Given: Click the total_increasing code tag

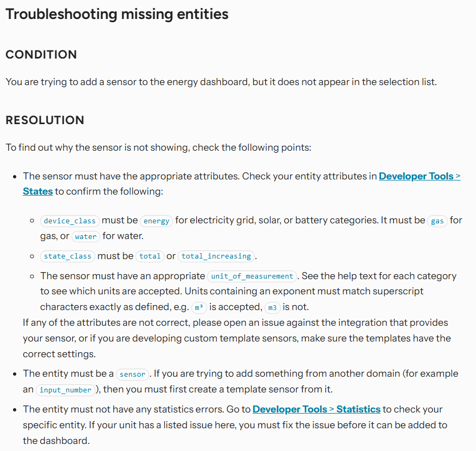Looking at the screenshot, I should [216, 256].
